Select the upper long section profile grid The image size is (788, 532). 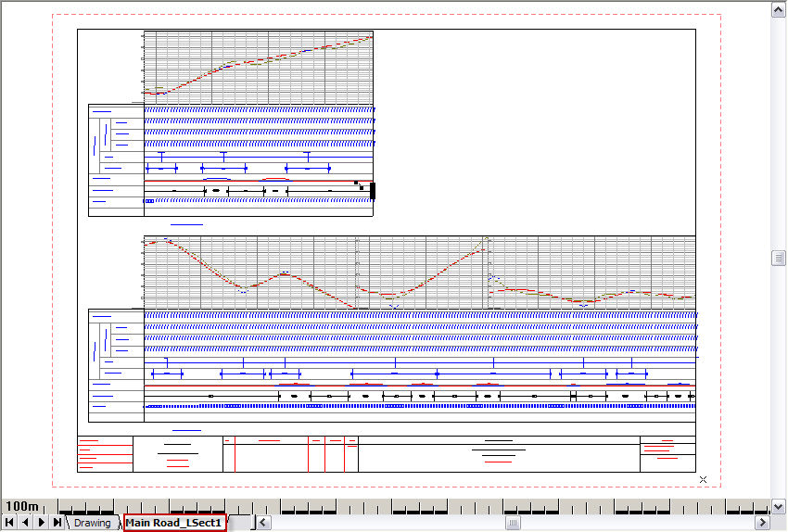(258, 67)
